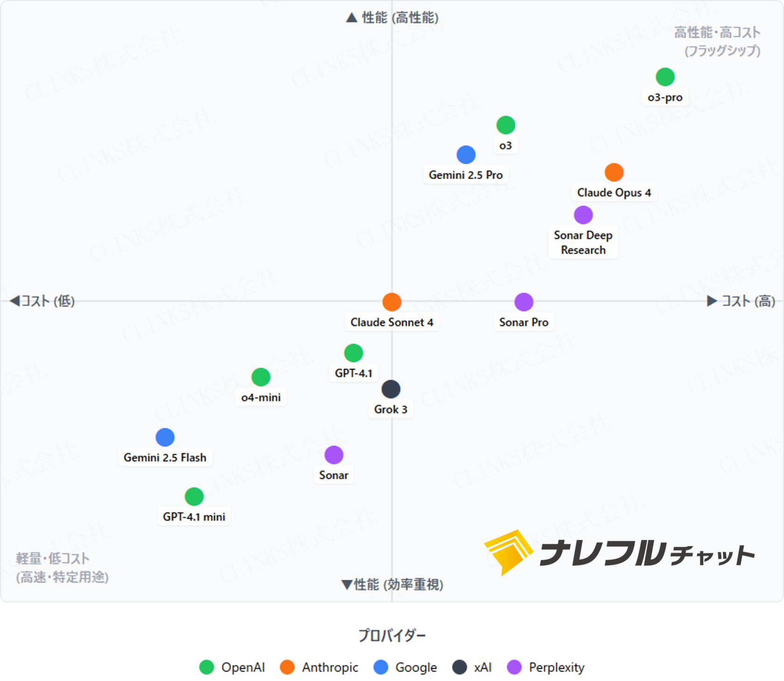Click the Sonar Pro purple dot

point(524,302)
